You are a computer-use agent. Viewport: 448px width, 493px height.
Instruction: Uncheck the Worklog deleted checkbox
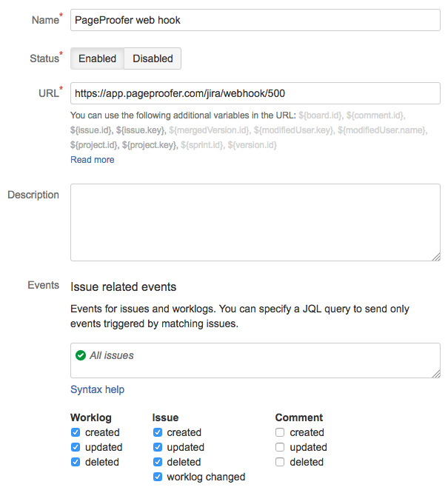76,462
